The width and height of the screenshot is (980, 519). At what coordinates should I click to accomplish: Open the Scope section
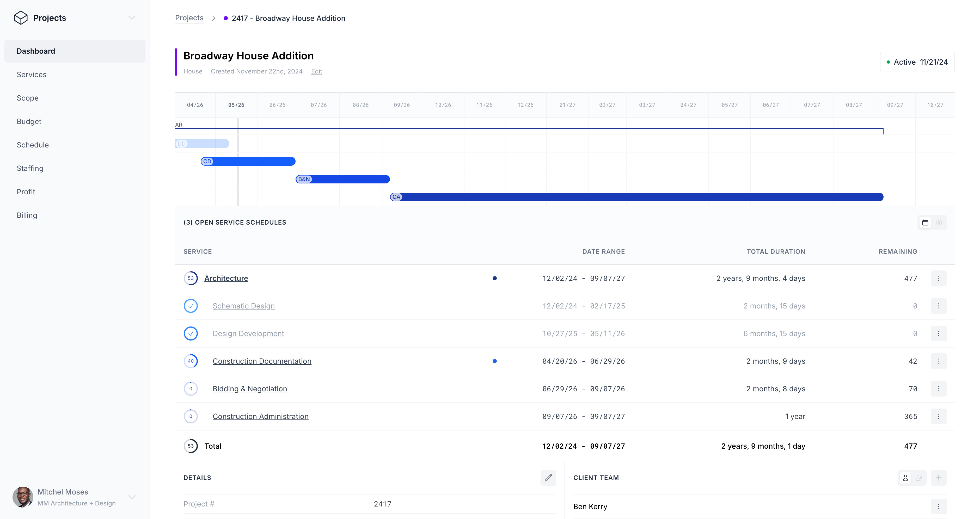27,98
